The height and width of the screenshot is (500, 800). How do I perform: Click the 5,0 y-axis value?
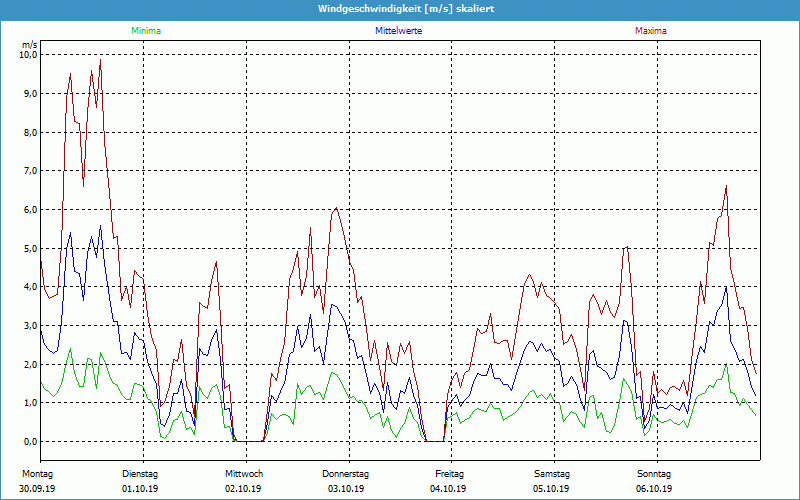[31, 248]
